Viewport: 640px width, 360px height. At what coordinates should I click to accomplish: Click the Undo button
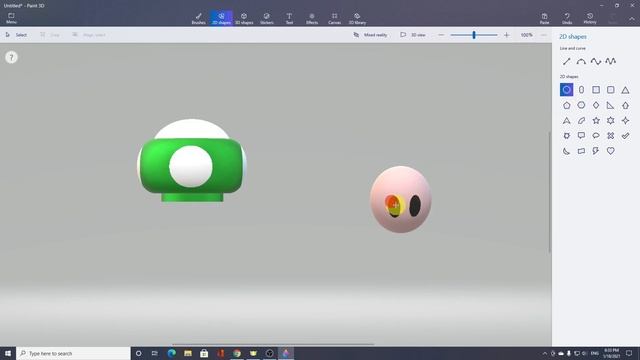pyautogui.click(x=567, y=18)
